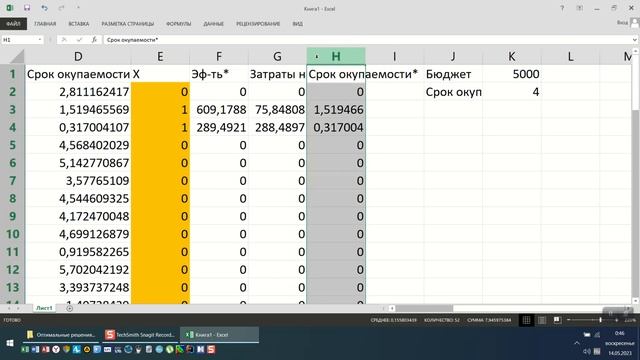Select column K header
The image size is (640, 360).
(x=512, y=56)
